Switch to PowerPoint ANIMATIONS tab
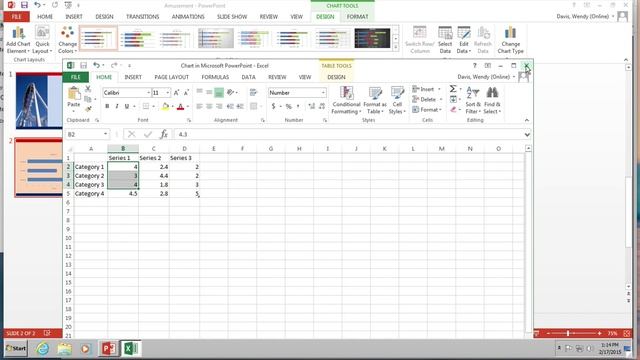The height and width of the screenshot is (360, 640). [188, 17]
